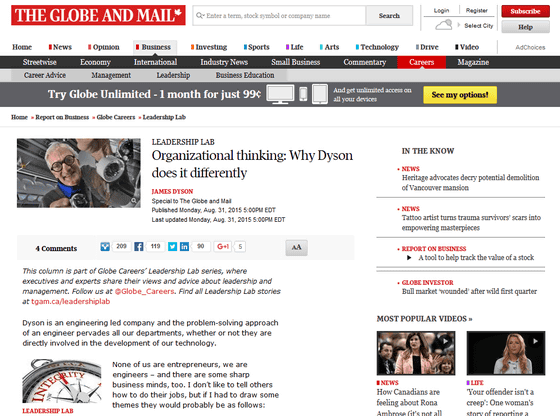Tweet the article using the Twitter icon
This screenshot has width=560, height=416.
pos(172,246)
